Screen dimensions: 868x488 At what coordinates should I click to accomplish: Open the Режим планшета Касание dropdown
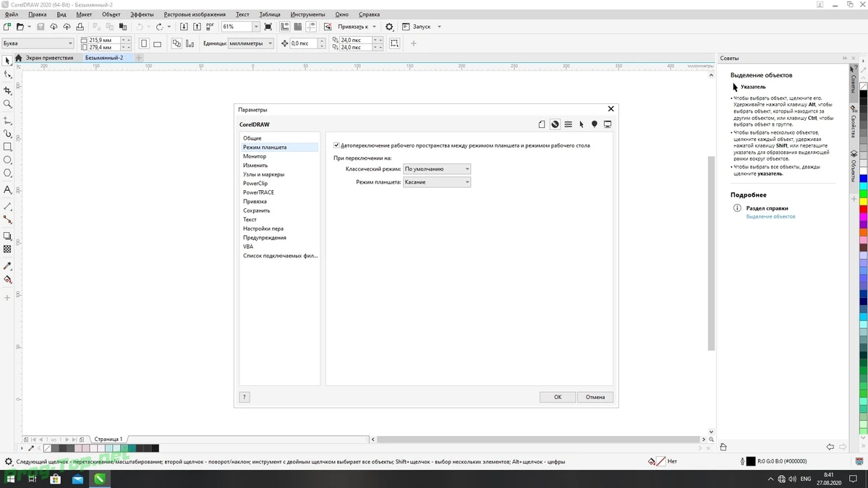437,182
